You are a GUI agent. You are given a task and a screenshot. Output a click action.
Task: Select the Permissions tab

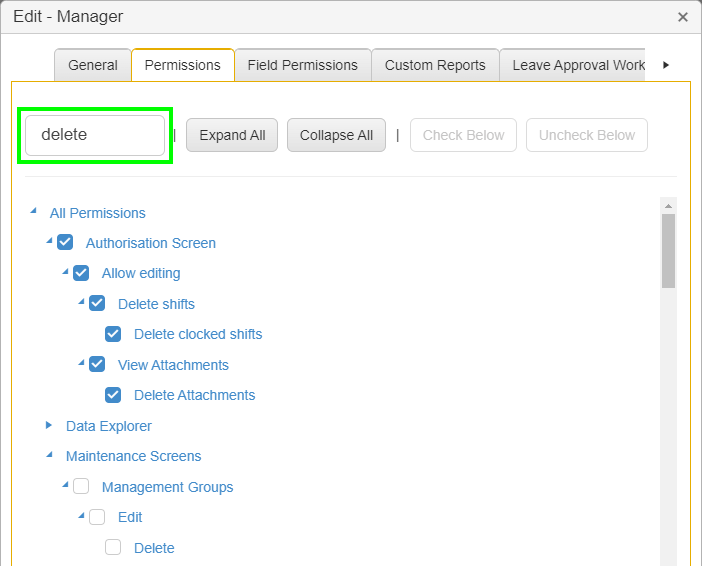click(x=183, y=65)
